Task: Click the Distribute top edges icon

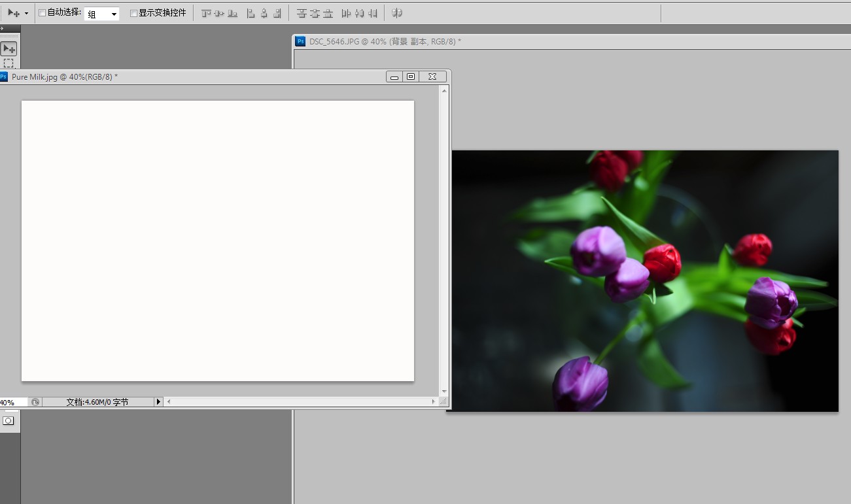Action: click(x=302, y=13)
